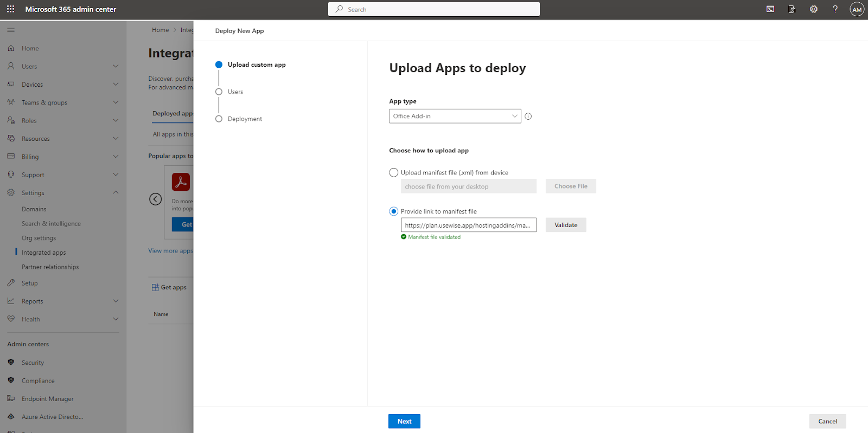This screenshot has width=868, height=433.
Task: Select Provide link to manifest file radio
Action: click(x=394, y=211)
